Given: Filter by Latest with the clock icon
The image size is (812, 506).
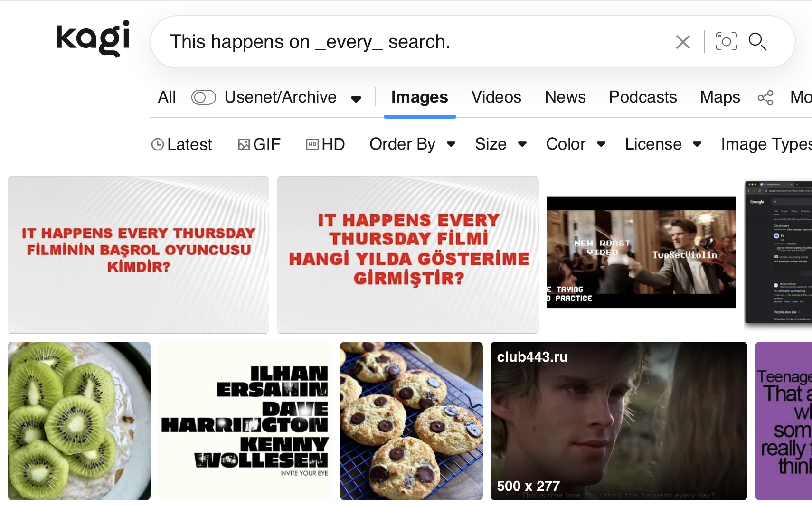Looking at the screenshot, I should tap(181, 144).
